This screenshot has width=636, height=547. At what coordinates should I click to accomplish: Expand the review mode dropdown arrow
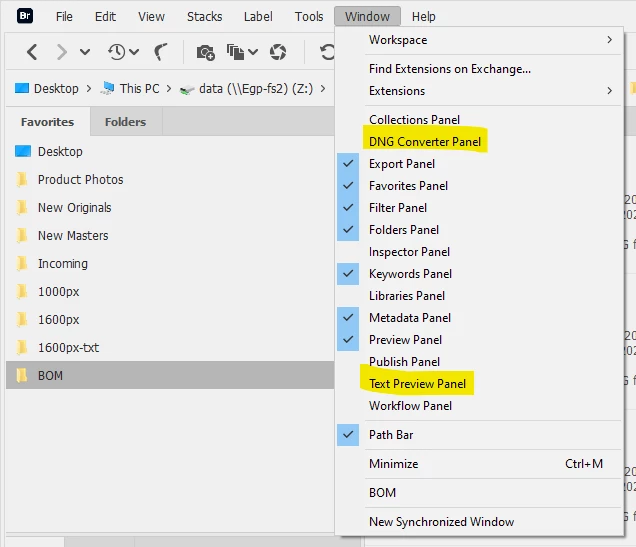click(x=253, y=52)
